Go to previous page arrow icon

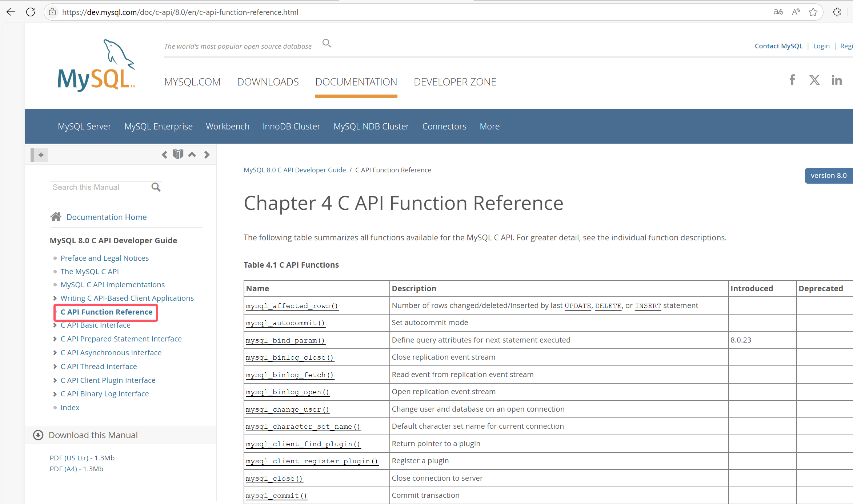pos(164,154)
